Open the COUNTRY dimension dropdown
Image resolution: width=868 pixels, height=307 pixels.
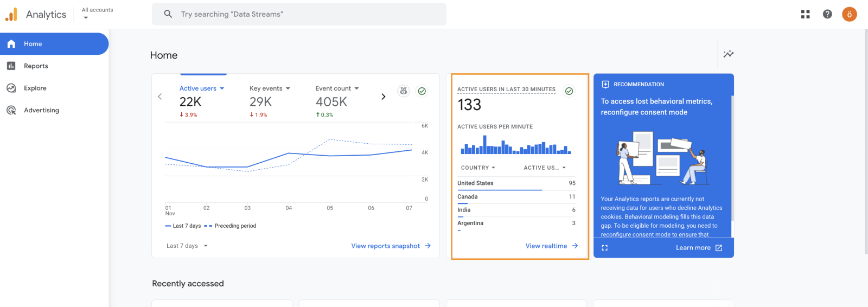(x=478, y=168)
